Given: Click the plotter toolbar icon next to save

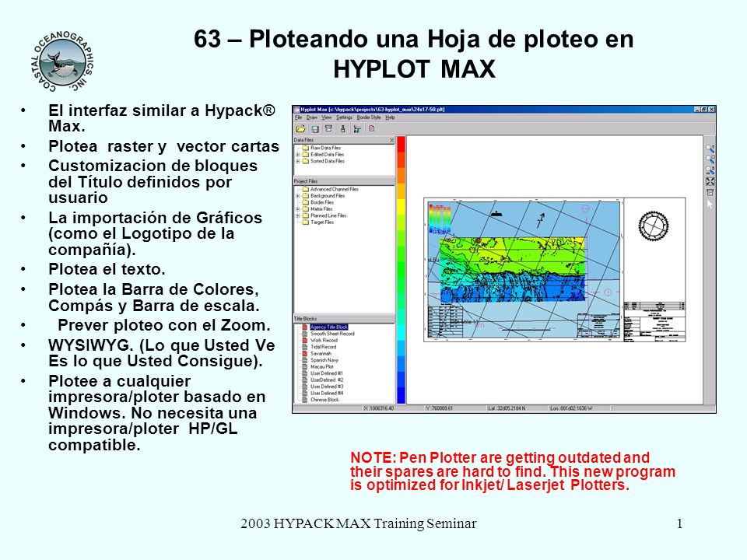Looking at the screenshot, I should [328, 128].
